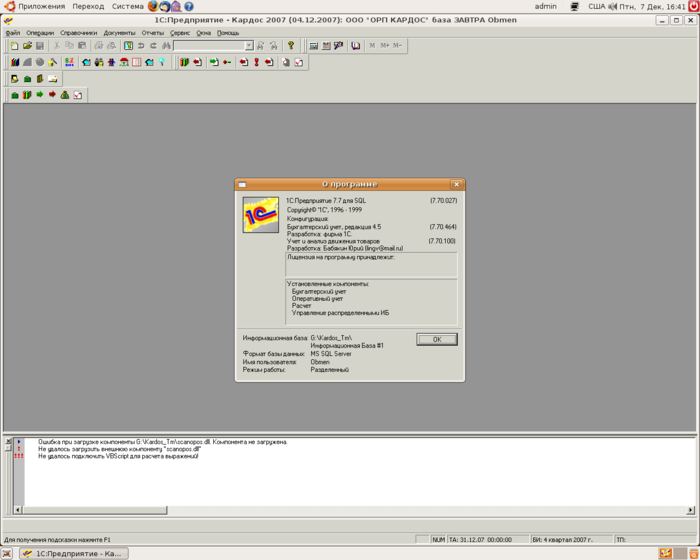The image size is (700, 560).
Task: Open the Файл menu
Action: point(13,33)
